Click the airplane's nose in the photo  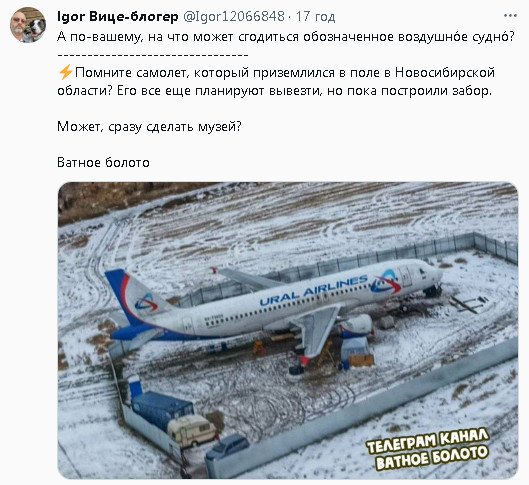pyautogui.click(x=433, y=273)
